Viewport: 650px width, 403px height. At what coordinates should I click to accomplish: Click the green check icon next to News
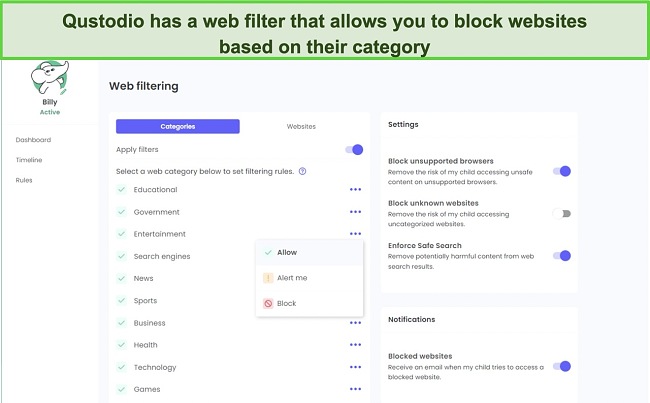point(121,278)
